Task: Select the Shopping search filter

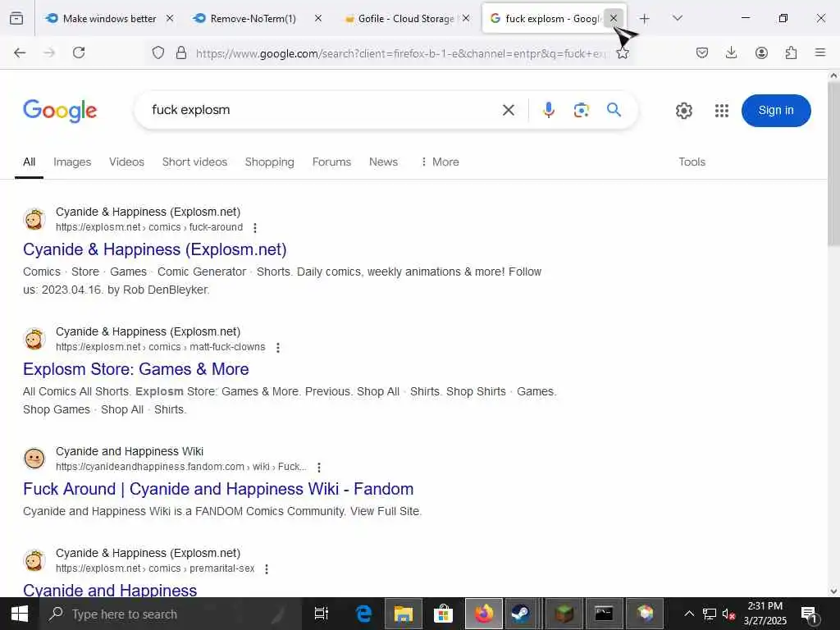Action: pos(269,162)
